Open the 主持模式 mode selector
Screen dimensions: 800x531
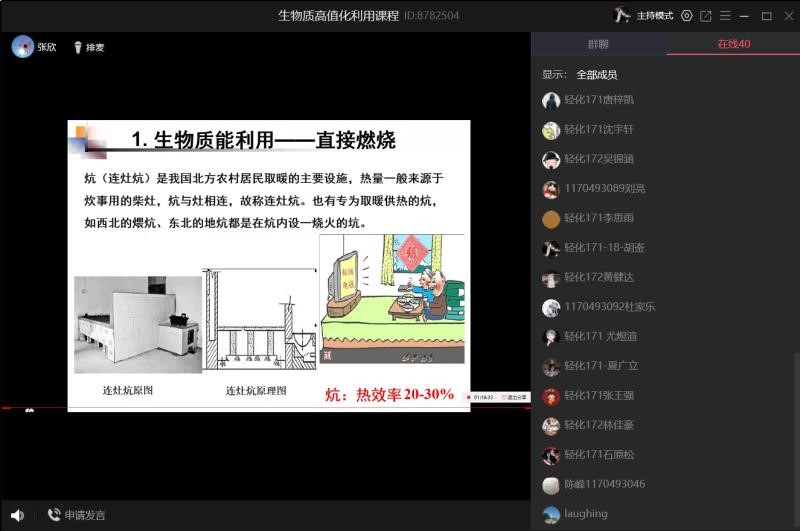656,16
